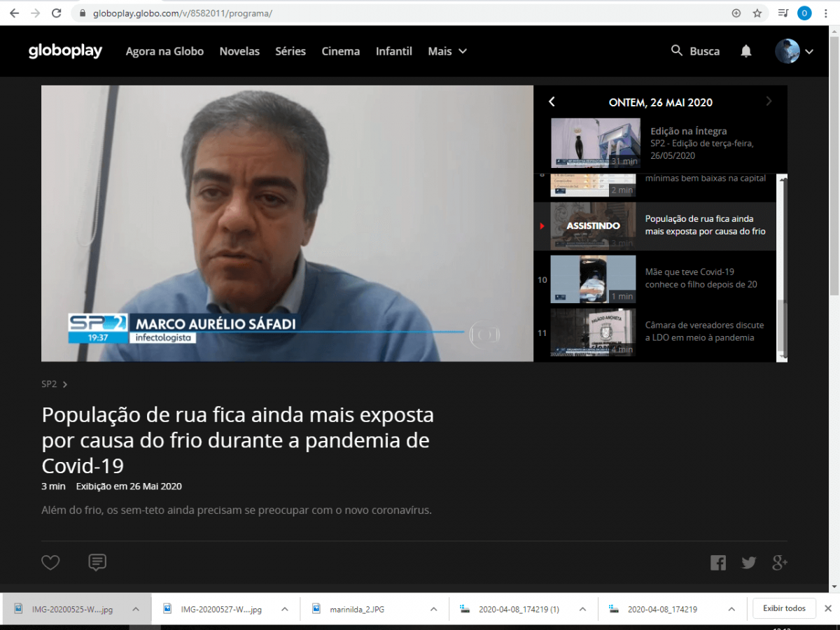Click the ONTEM, 26 MAI 2020 date header
Image resolution: width=840 pixels, height=630 pixels.
tap(661, 102)
